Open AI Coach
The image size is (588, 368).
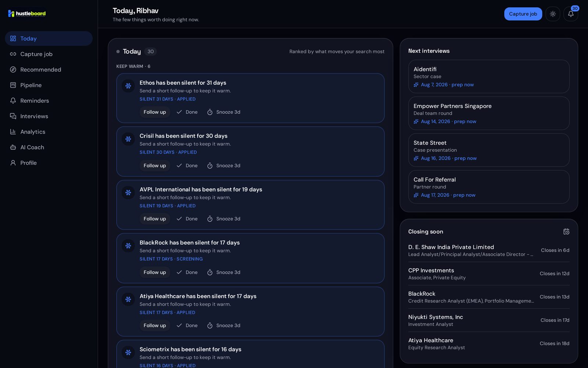click(x=49, y=147)
